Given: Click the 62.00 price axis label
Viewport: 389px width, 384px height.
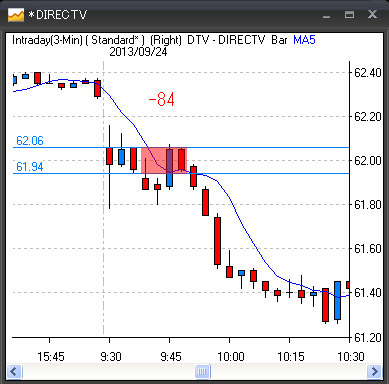Looking at the screenshot, I should 367,161.
